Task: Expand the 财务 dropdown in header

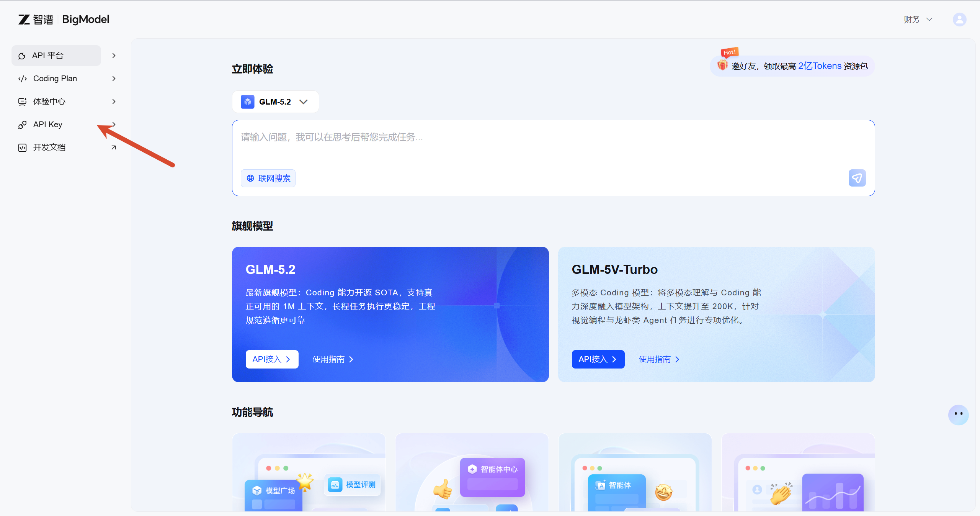Action: click(x=918, y=19)
